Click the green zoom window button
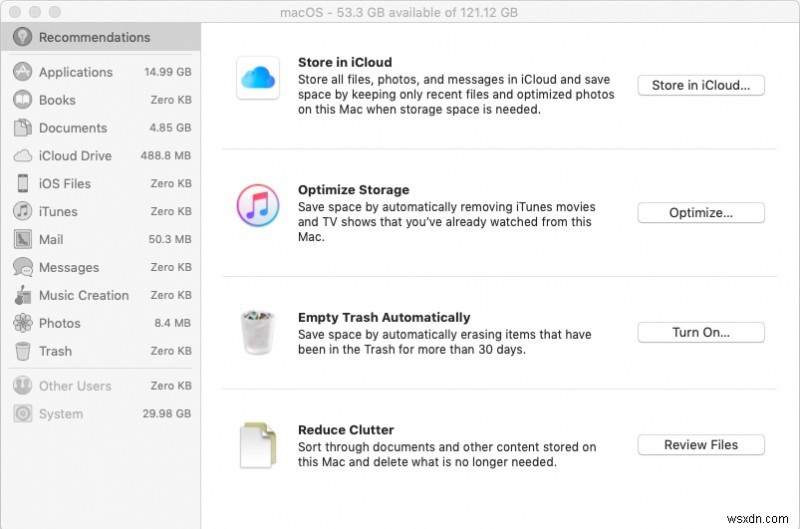The height and width of the screenshot is (529, 800). click(55, 12)
